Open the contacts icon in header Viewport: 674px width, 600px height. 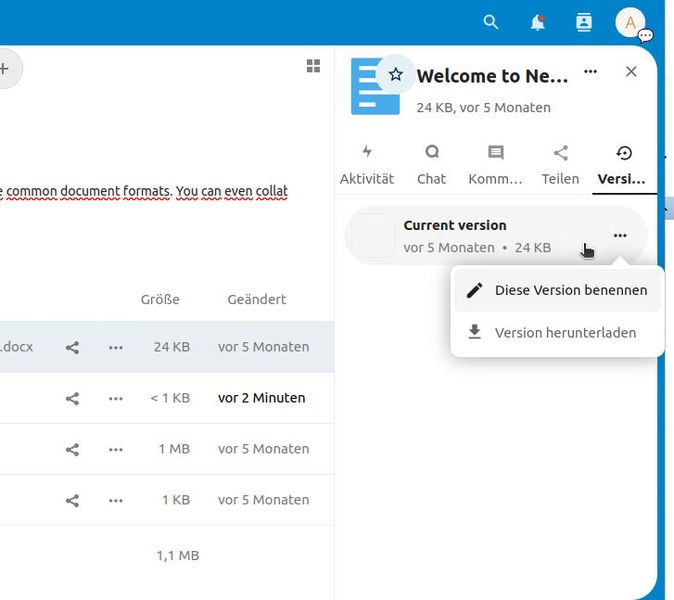(x=584, y=22)
